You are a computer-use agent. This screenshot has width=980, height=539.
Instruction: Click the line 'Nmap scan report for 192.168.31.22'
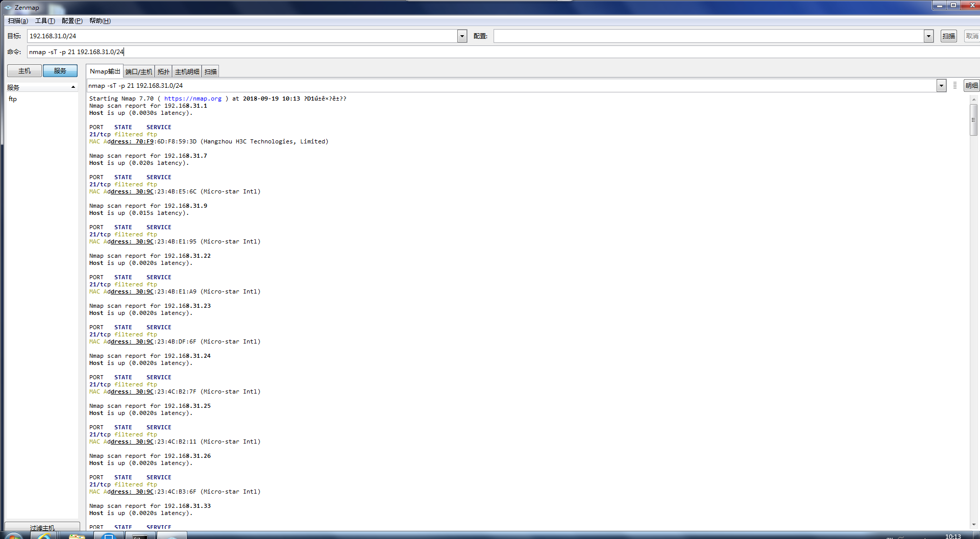(x=150, y=256)
